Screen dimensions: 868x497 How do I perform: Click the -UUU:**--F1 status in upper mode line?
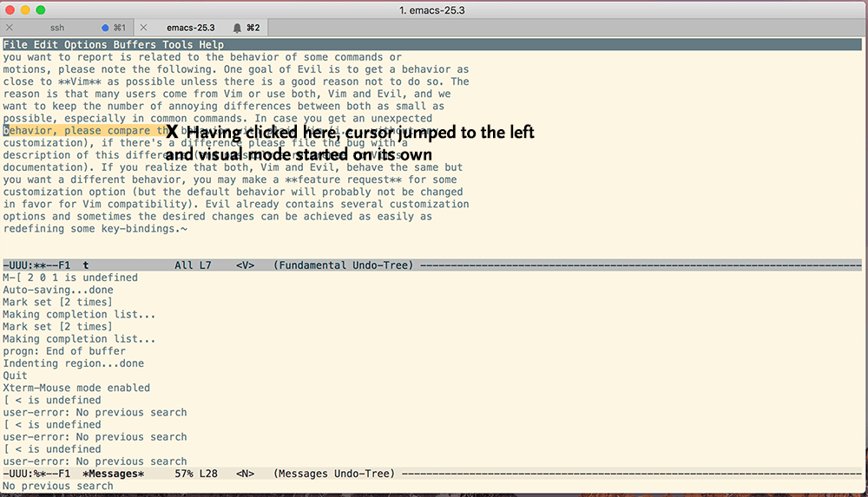(x=36, y=265)
